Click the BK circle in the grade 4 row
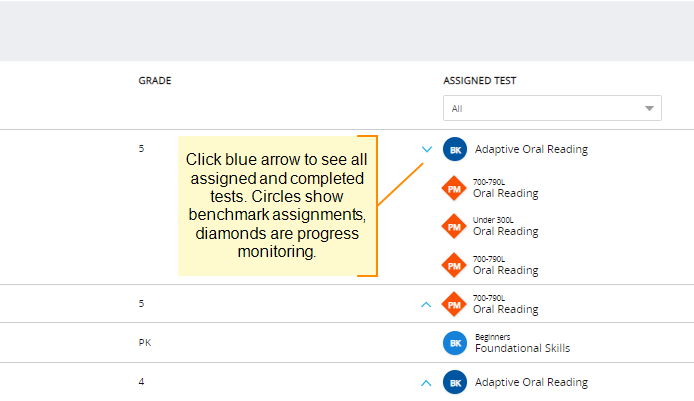The height and width of the screenshot is (401, 694). 455,382
